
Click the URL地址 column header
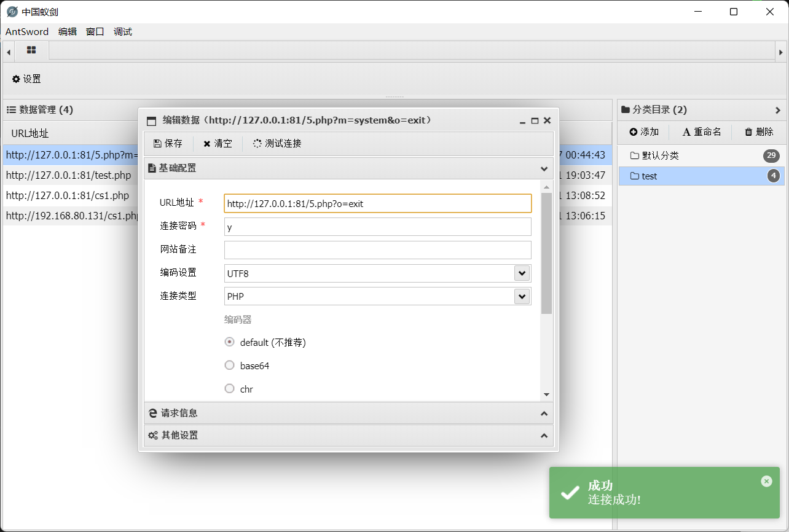tap(30, 133)
